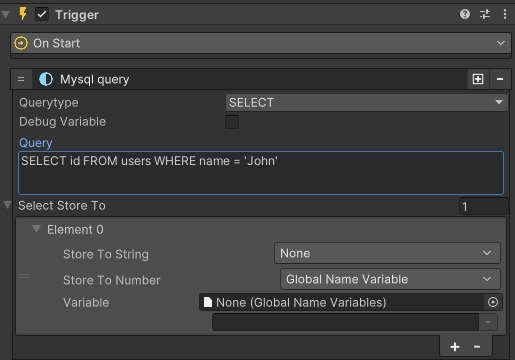Click the On Start circular icon
The width and height of the screenshot is (515, 360).
point(21,43)
